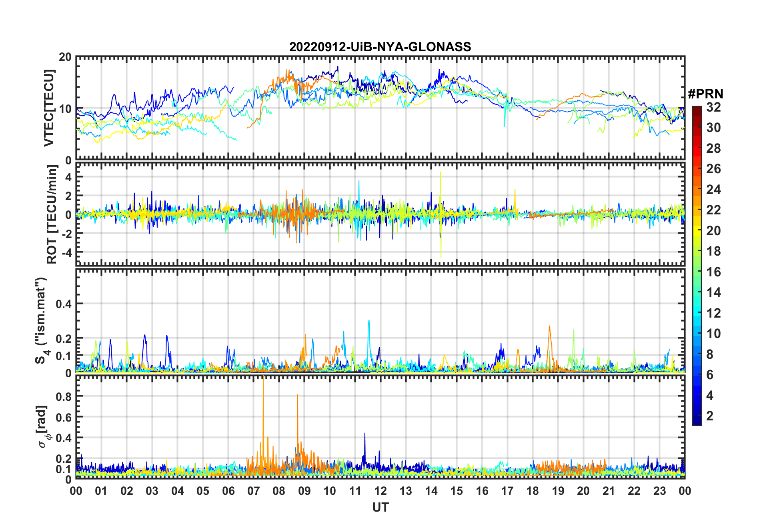Select the UT x-axis label
761x532 pixels.
point(380,507)
